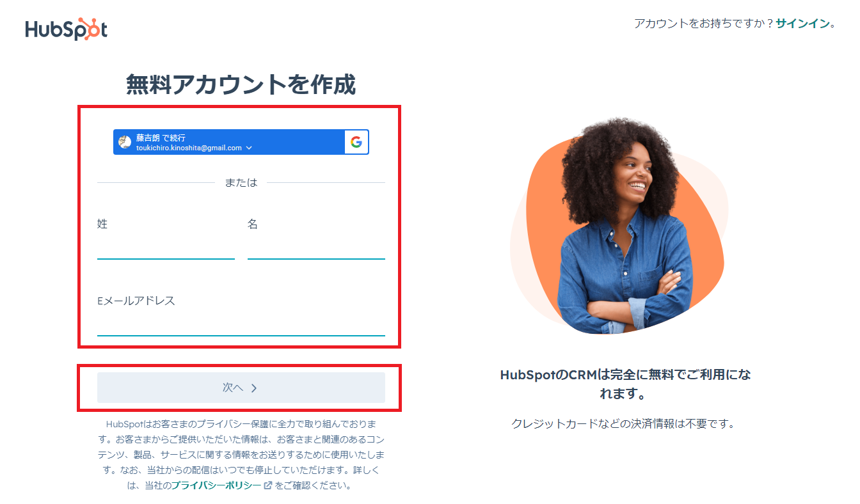Image resolution: width=860 pixels, height=504 pixels.
Task: Click the HubSpot logo in the header
Action: tap(67, 29)
